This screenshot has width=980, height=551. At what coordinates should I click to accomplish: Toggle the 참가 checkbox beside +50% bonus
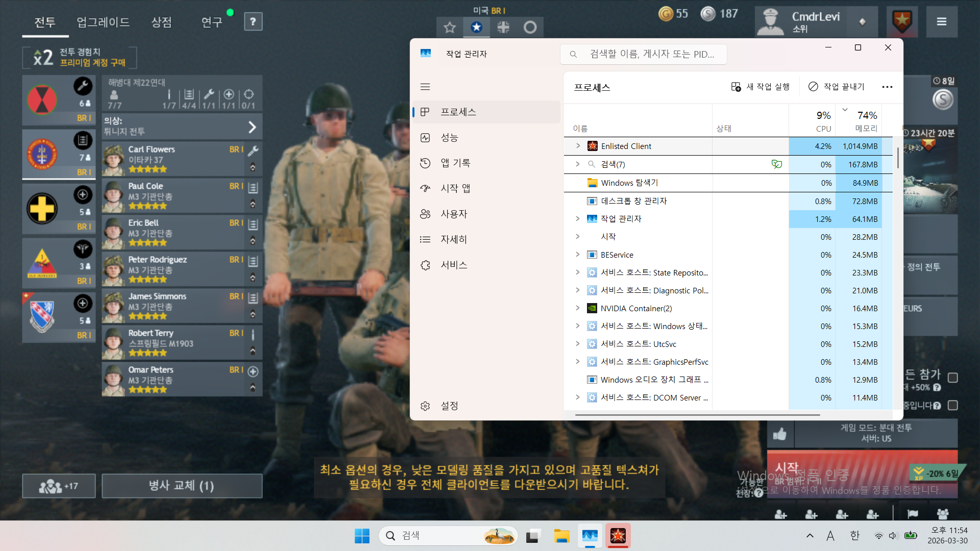952,378
